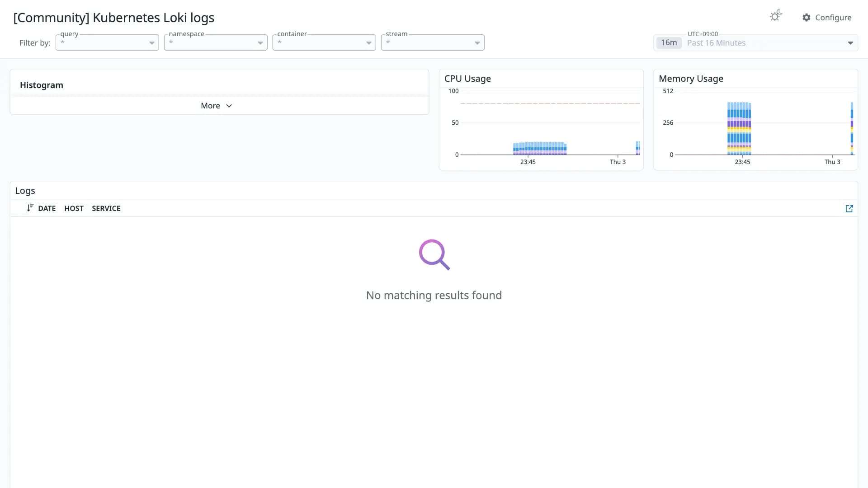The image size is (868, 488).
Task: Click the Logs widget title
Action: [x=25, y=191]
